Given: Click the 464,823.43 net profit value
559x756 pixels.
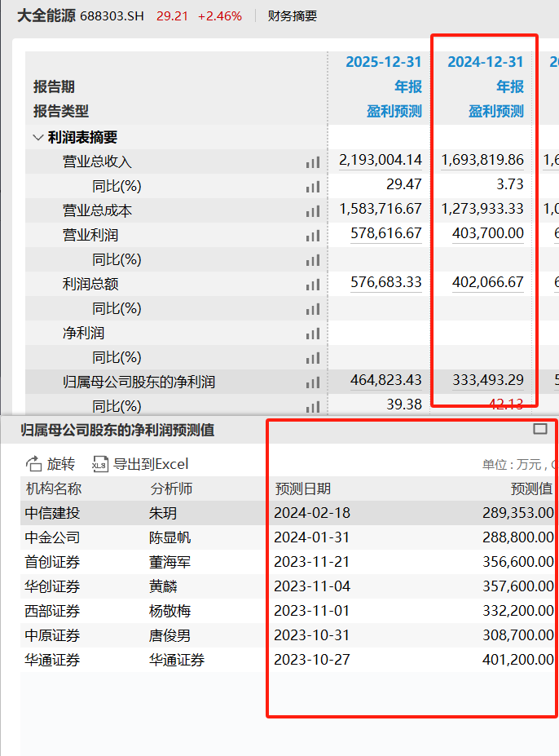Looking at the screenshot, I should [x=386, y=380].
